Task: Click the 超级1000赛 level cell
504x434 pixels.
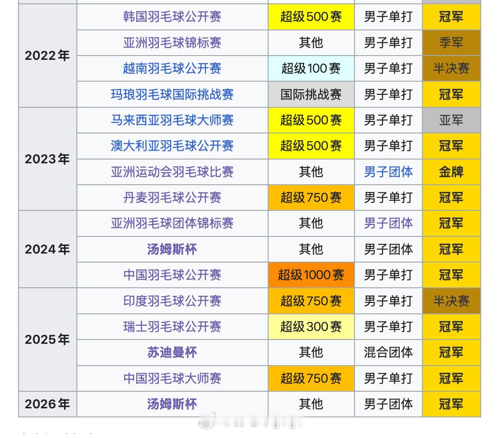Action: click(311, 275)
